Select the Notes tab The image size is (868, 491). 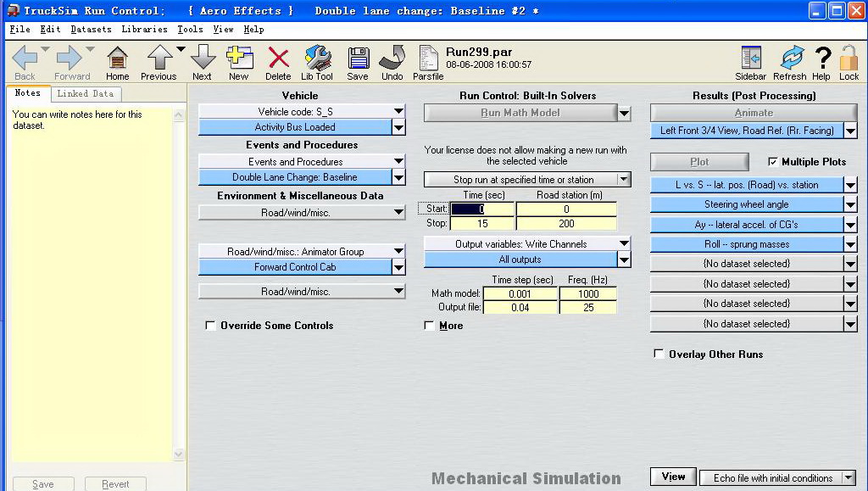pos(28,93)
